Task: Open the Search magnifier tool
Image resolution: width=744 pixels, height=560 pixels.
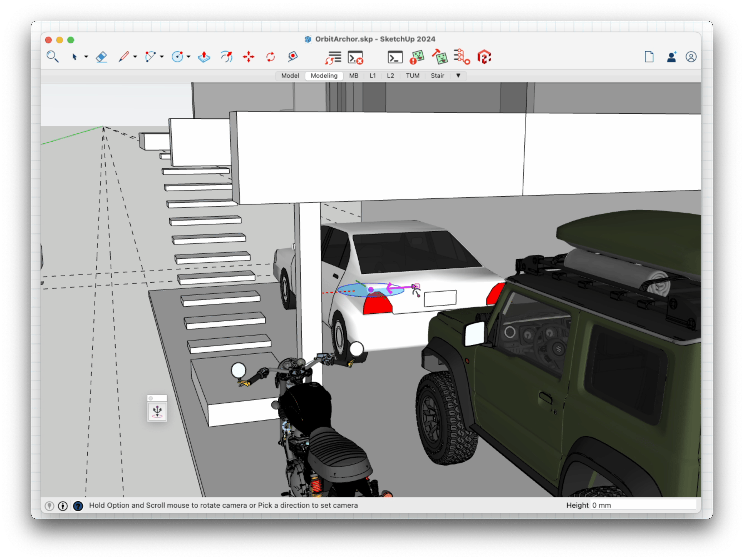Action: point(53,57)
